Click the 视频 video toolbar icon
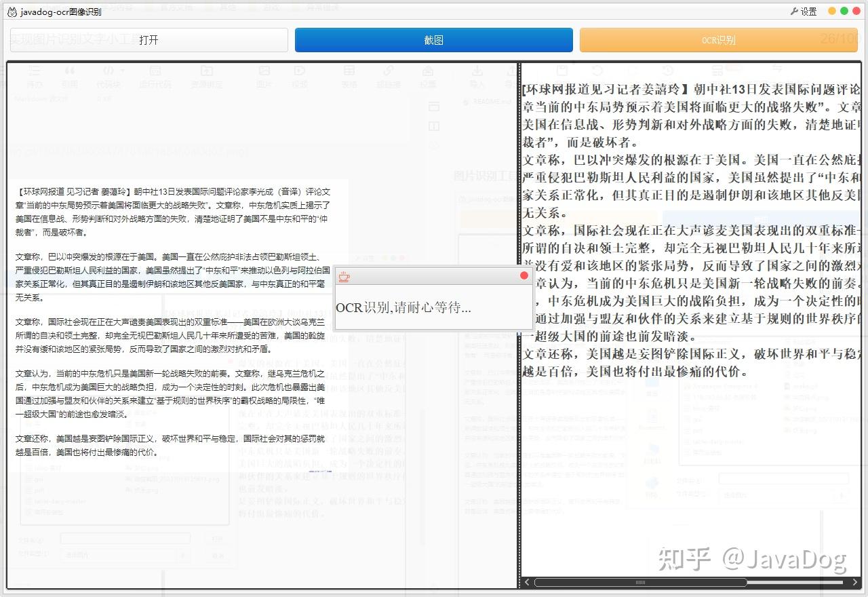This screenshot has width=868, height=597. click(300, 70)
